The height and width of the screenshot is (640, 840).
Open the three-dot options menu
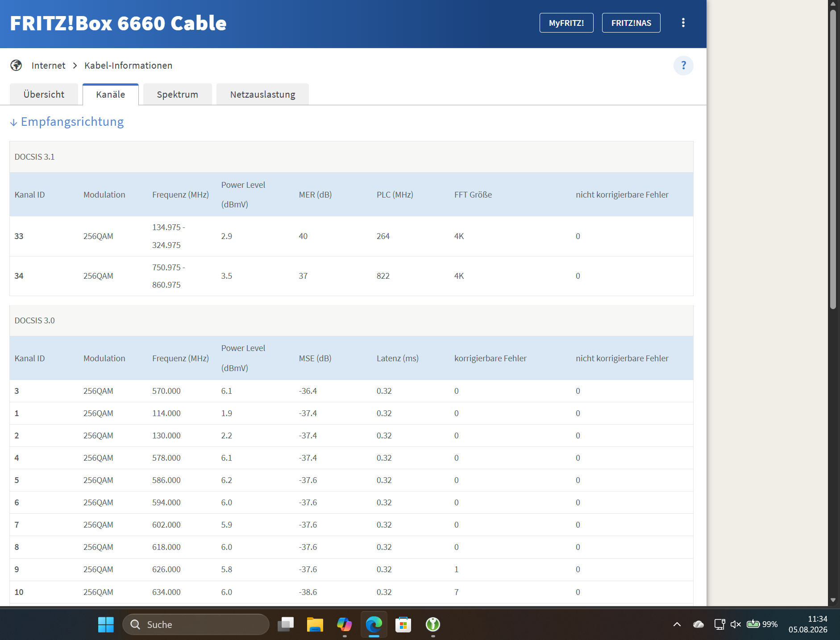click(683, 23)
